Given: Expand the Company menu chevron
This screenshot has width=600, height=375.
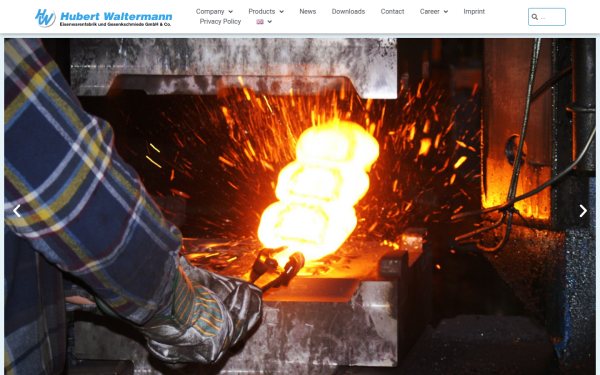Looking at the screenshot, I should (x=230, y=12).
